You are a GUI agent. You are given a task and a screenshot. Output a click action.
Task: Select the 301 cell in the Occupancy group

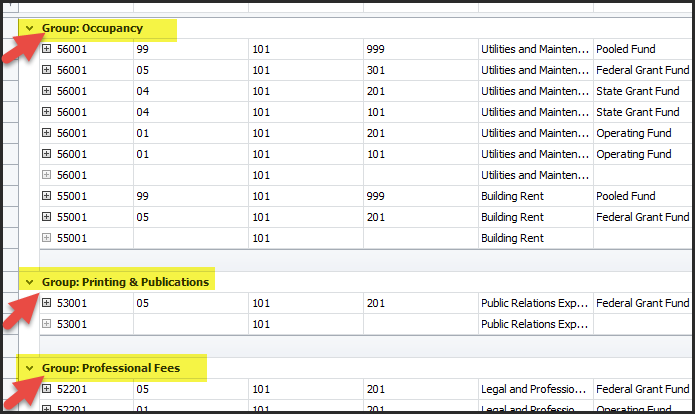(x=375, y=70)
